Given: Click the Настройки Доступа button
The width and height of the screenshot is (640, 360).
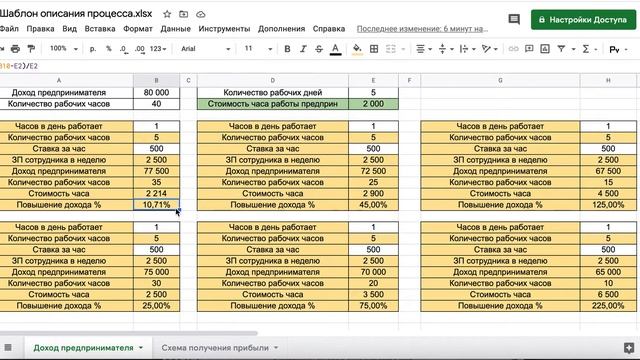Looking at the screenshot, I should (583, 20).
